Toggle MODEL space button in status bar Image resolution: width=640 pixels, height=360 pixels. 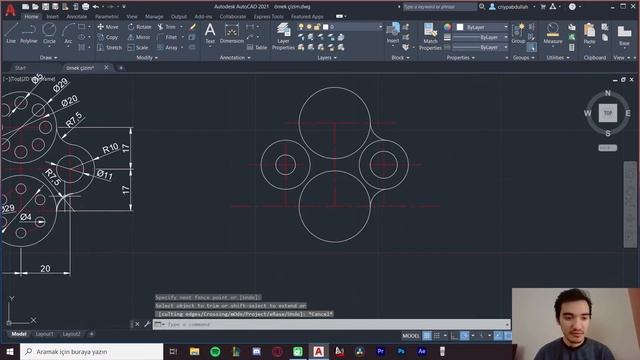click(411, 336)
